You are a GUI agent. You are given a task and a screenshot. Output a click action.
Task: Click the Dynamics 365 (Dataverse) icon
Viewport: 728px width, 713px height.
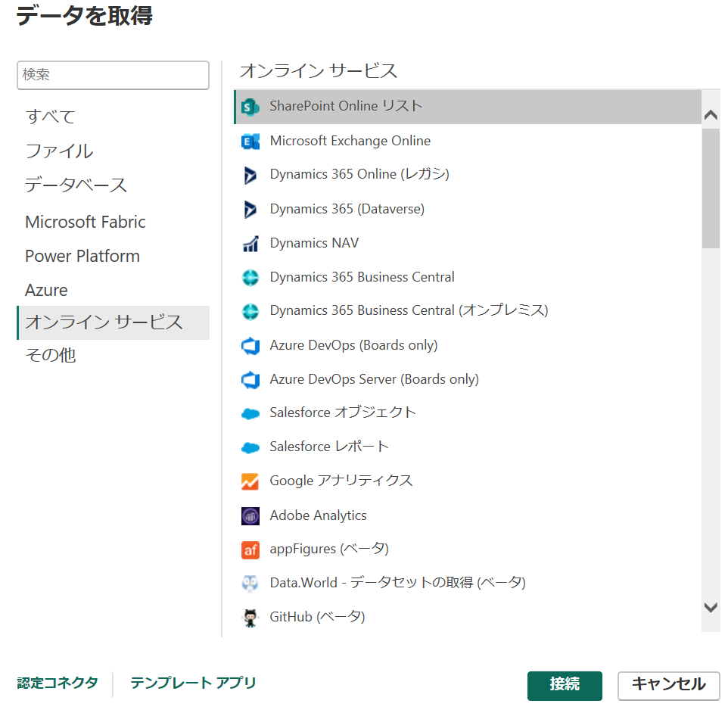[250, 210]
